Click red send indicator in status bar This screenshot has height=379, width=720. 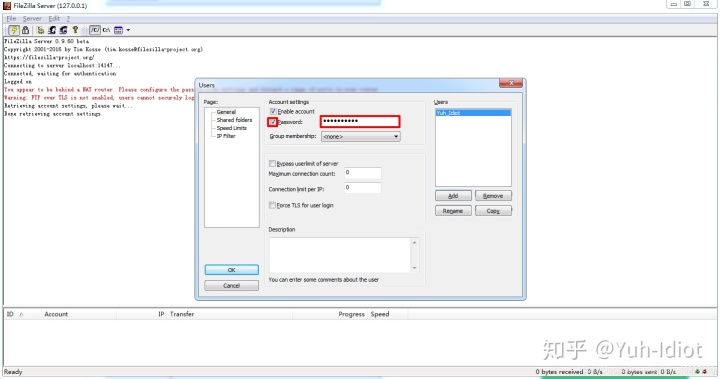pyautogui.click(x=705, y=371)
